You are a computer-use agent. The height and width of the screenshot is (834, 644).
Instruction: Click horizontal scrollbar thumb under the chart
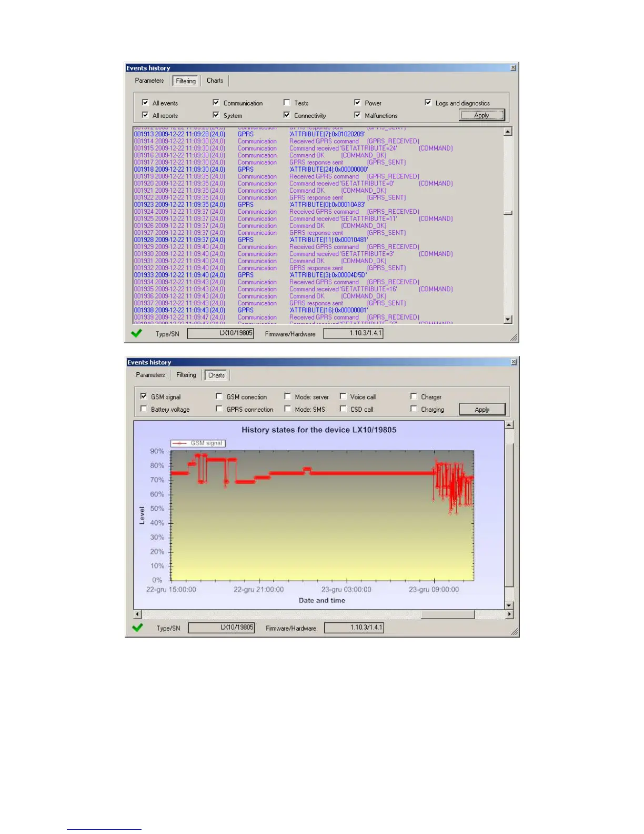tap(447, 614)
